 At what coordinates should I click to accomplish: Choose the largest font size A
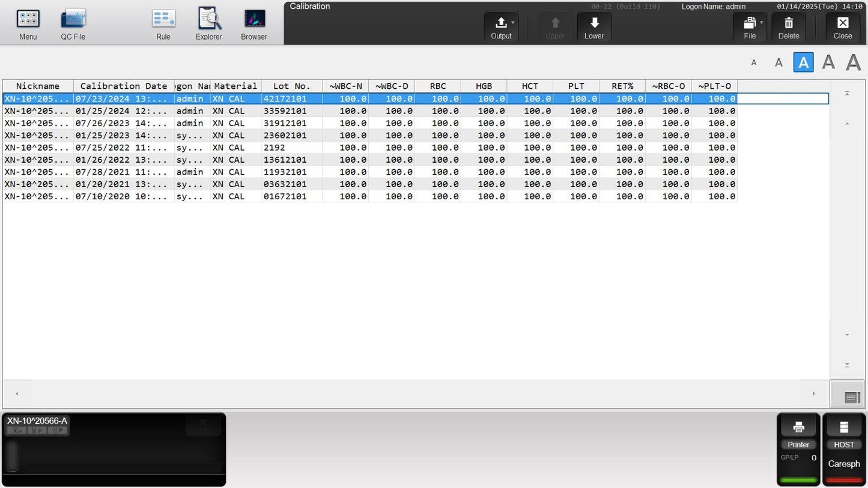(x=854, y=62)
